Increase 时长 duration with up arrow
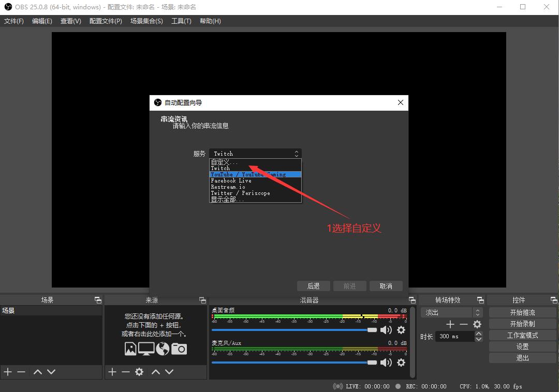 pyautogui.click(x=479, y=334)
